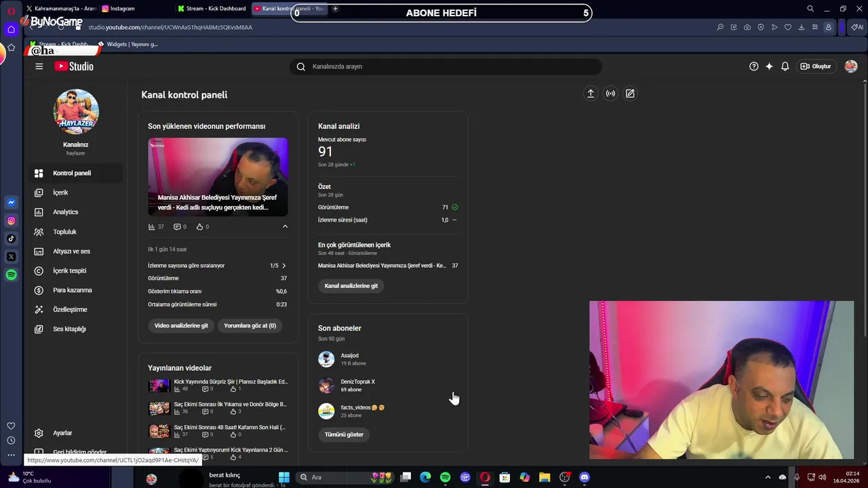Open Özelleştirme in the sidebar
The width and height of the screenshot is (868, 488).
click(x=76, y=310)
